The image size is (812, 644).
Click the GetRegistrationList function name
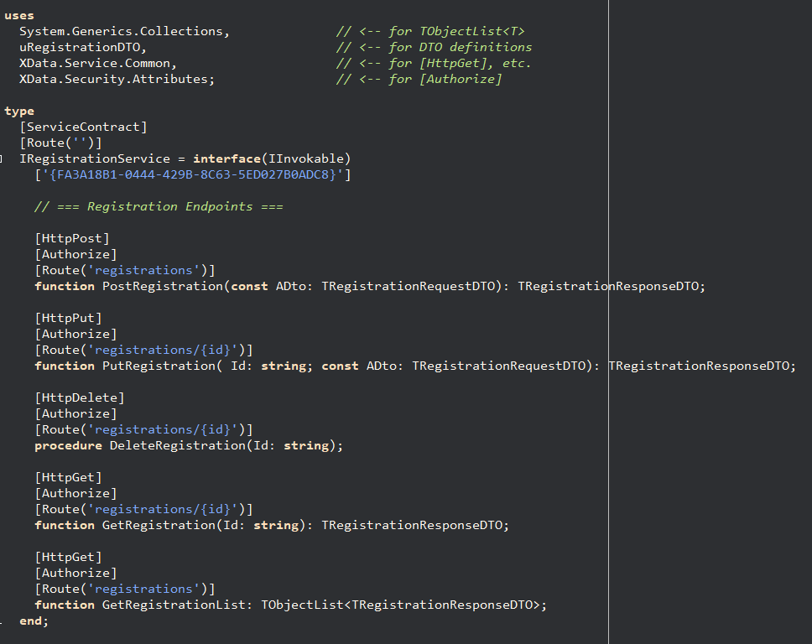pos(173,605)
